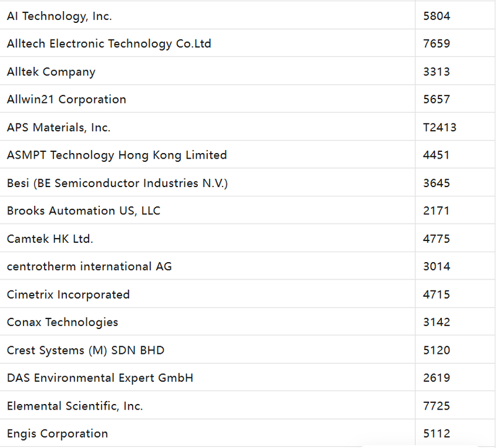Screen dimensions: 496x448
Task: Select ASMPT Technology Hong Kong Limited
Action: pos(117,156)
